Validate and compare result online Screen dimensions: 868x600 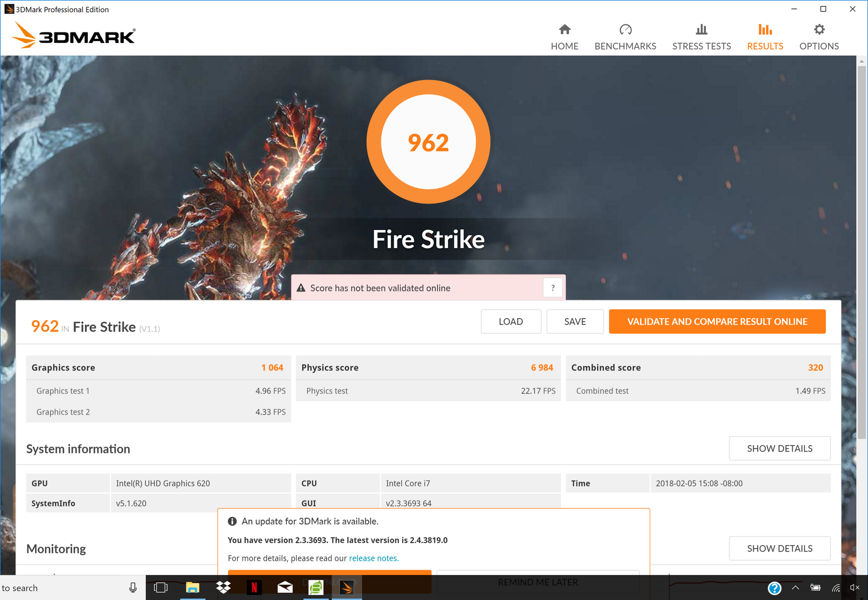(717, 321)
